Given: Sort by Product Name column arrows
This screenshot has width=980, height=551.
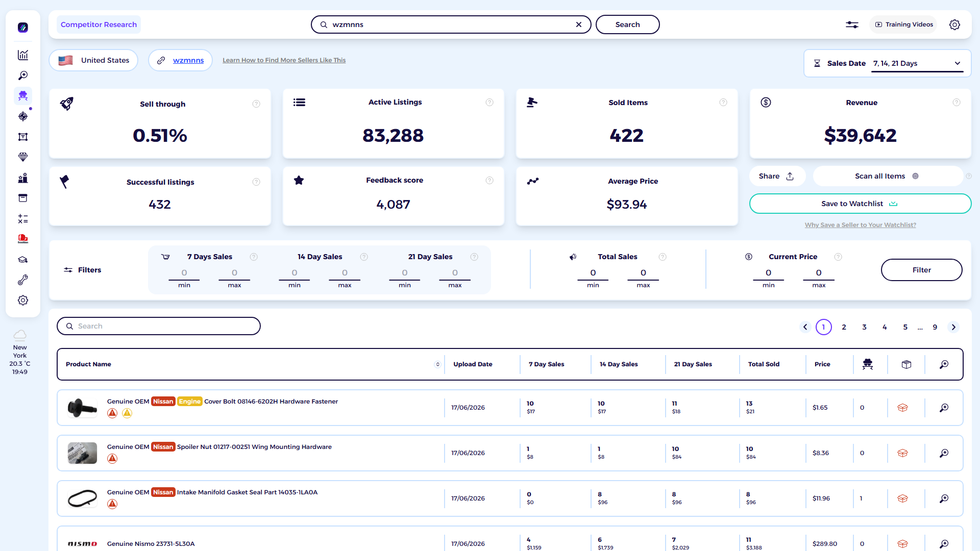Looking at the screenshot, I should pos(437,364).
